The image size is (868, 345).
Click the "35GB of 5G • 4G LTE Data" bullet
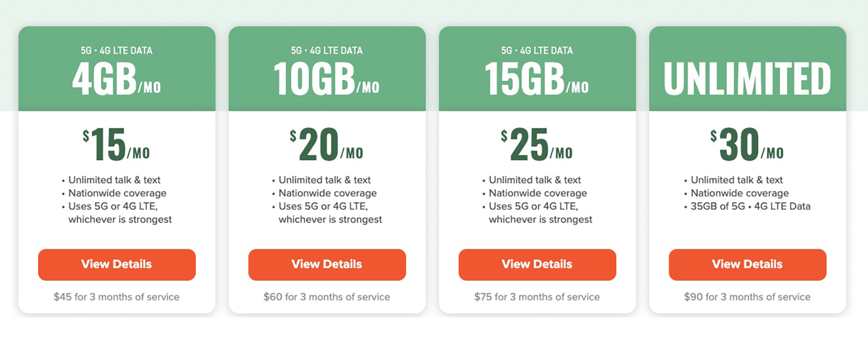750,206
